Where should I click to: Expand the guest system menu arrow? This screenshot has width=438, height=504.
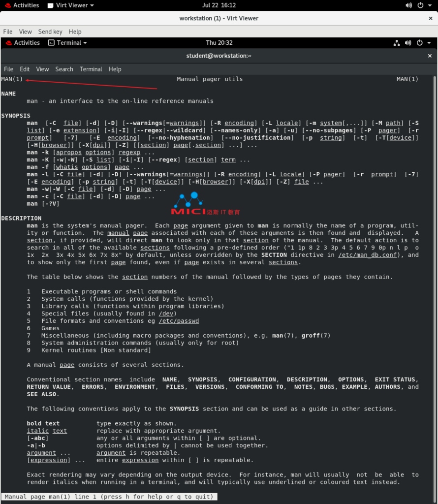(x=429, y=43)
